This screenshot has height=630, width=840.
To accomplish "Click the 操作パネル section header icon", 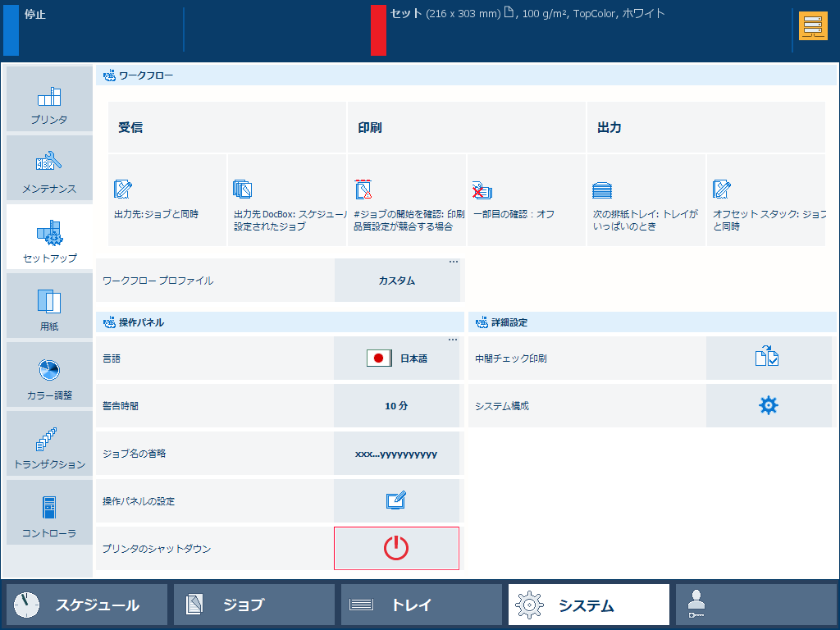I will point(109,322).
